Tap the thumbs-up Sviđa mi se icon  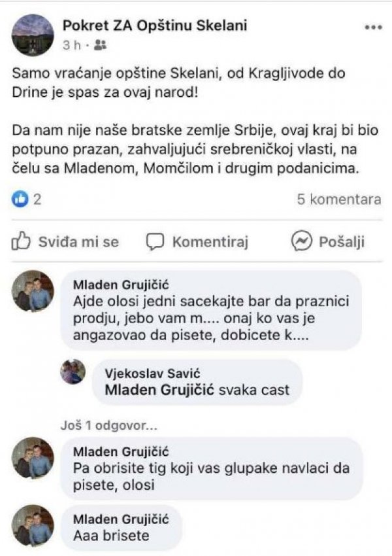22,241
